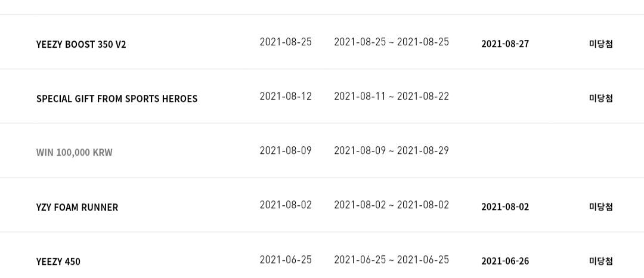Click 미당첨 status for YEEZY BOOST 350 V2
644x278 pixels.
[x=601, y=44]
